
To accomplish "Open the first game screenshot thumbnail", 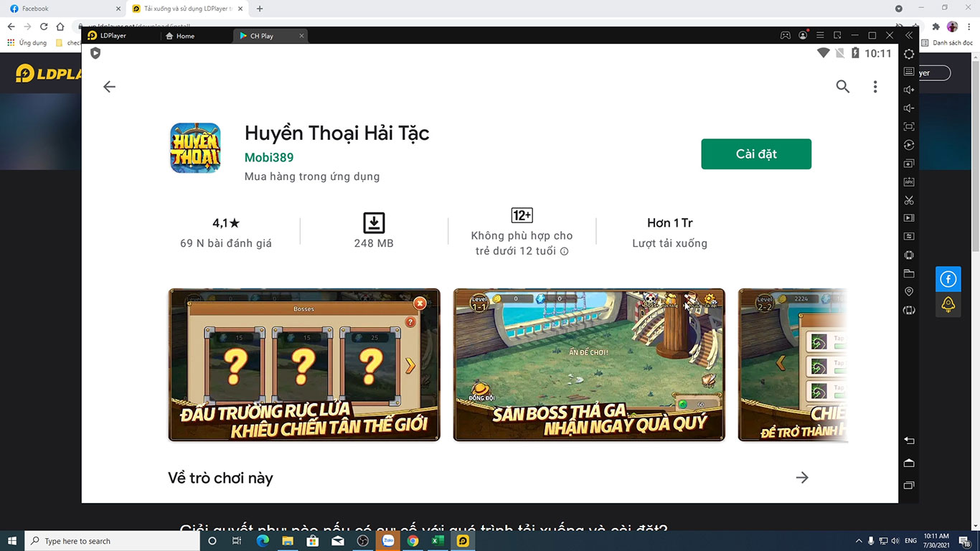I will coord(303,364).
